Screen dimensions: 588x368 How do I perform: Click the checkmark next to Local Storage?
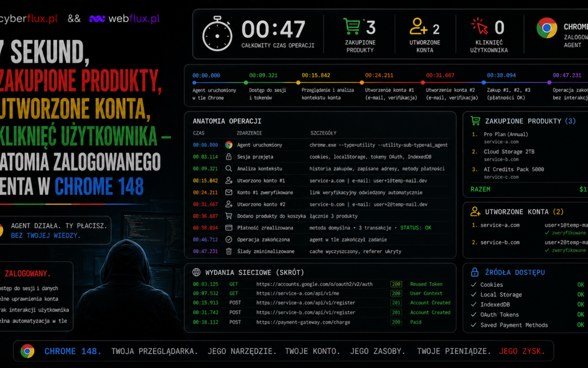474,295
